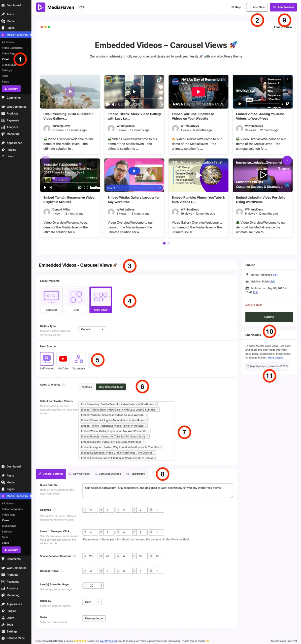Remove Embed LinkedIn video tag
This screenshot has width=301, height=644.
coord(143,442)
